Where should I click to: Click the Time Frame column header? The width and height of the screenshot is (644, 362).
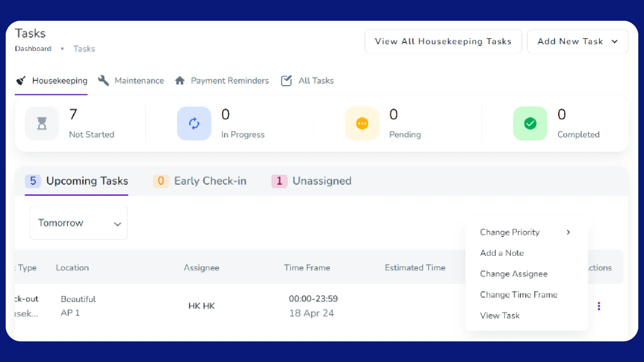(x=307, y=267)
